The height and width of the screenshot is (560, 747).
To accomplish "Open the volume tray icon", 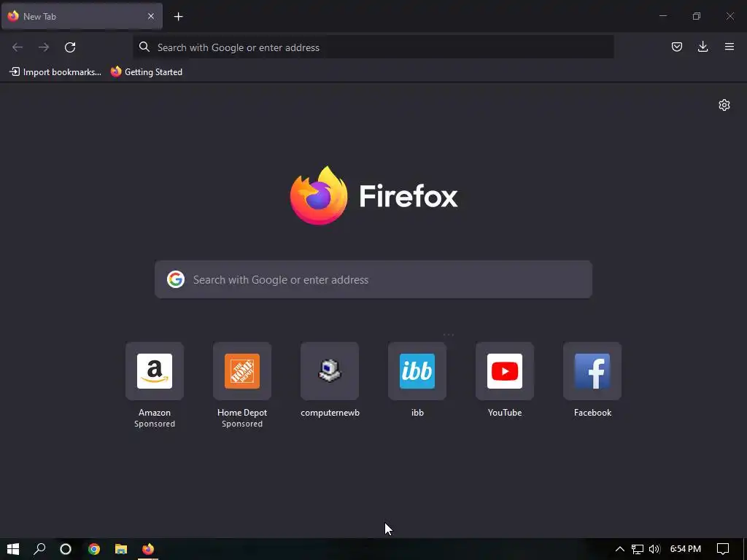I will (x=654, y=549).
